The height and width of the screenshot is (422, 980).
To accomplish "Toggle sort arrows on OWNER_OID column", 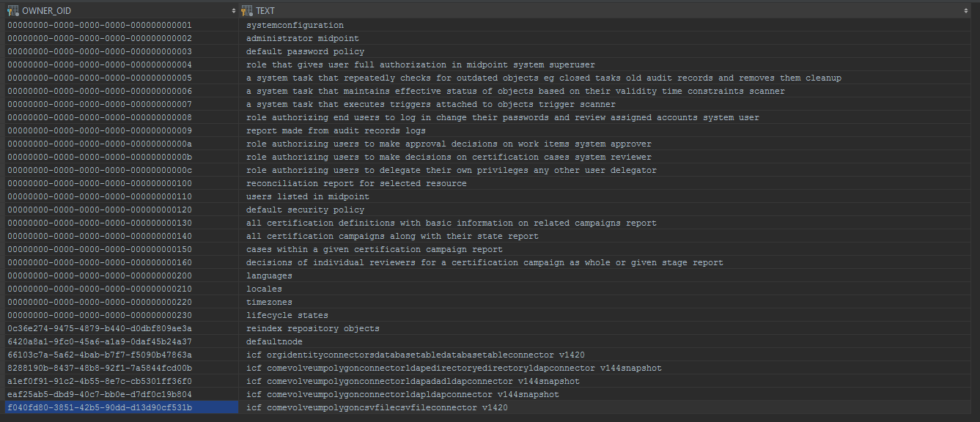I will pos(234,10).
